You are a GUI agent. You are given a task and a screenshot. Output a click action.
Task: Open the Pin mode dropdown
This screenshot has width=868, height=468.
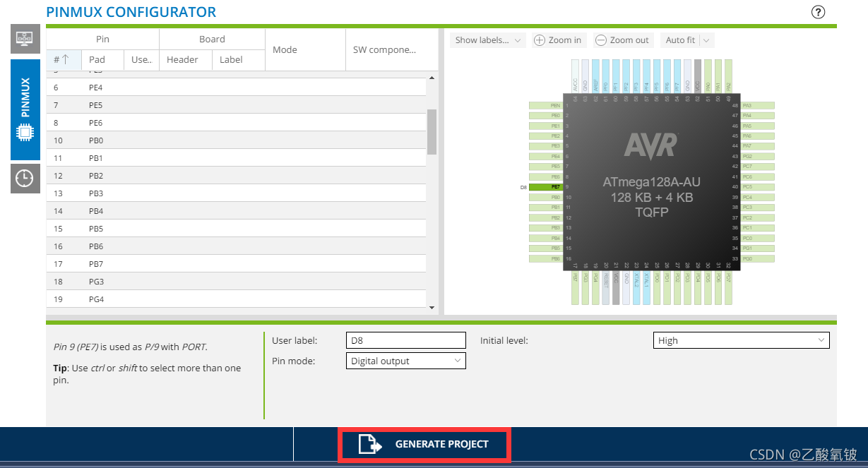pyautogui.click(x=406, y=361)
